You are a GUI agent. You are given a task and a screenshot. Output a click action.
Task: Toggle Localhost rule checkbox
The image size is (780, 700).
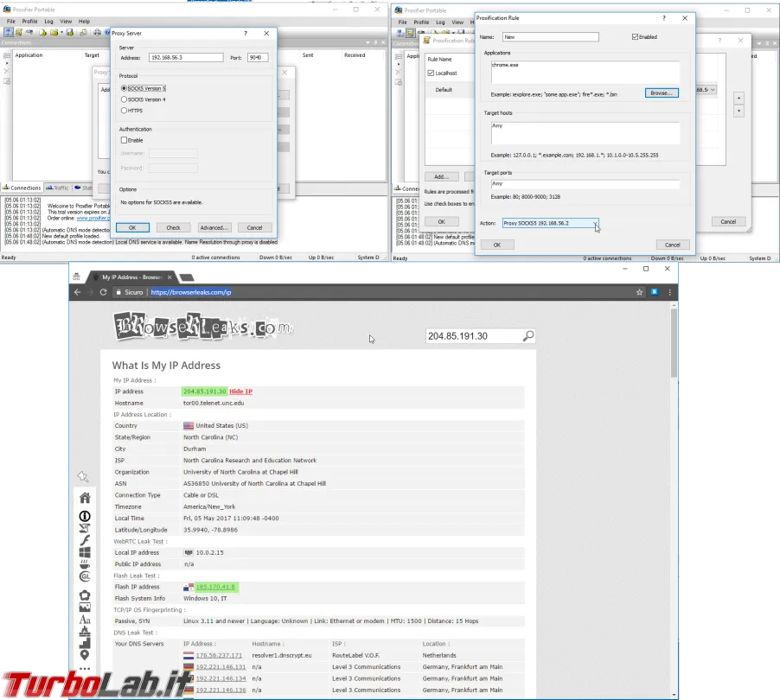click(x=431, y=73)
